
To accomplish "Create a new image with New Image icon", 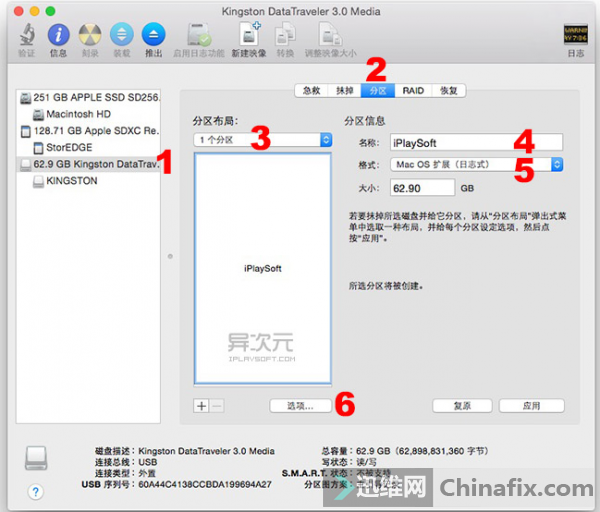I will click(x=249, y=34).
